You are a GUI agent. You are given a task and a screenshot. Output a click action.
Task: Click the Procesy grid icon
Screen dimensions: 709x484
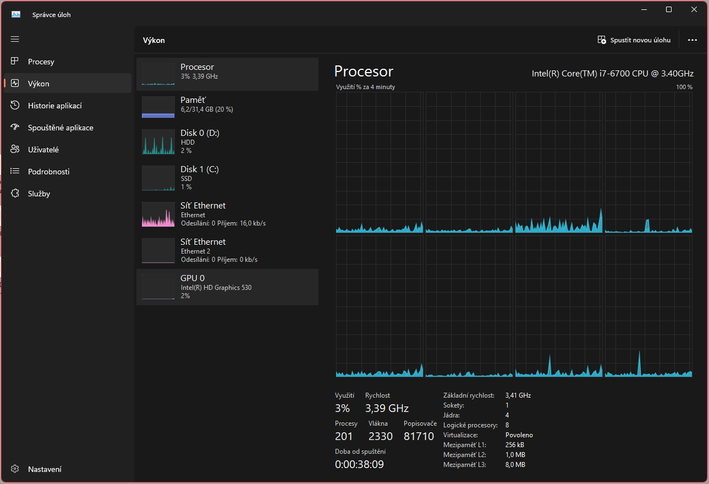[15, 62]
